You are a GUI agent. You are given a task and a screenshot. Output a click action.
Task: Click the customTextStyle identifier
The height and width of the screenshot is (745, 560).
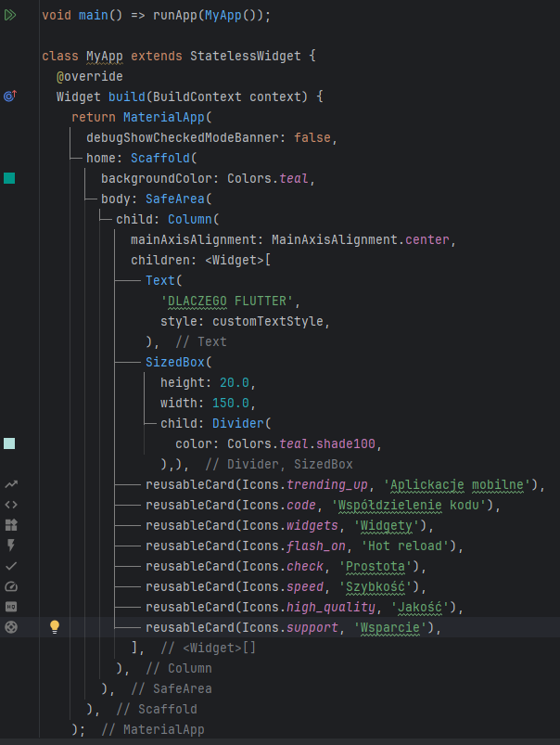(271, 321)
